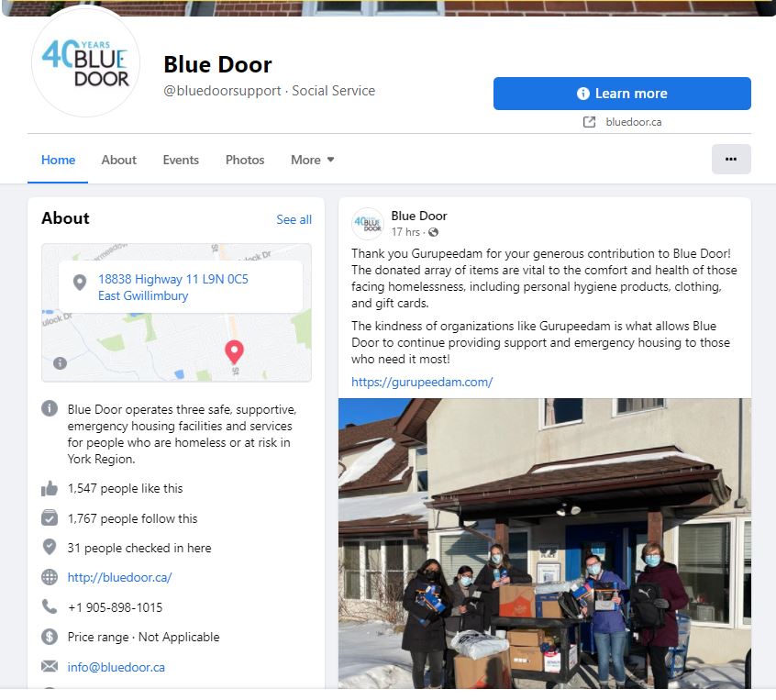Switch to the About tab
Viewport: 776px width, 700px height.
point(118,160)
